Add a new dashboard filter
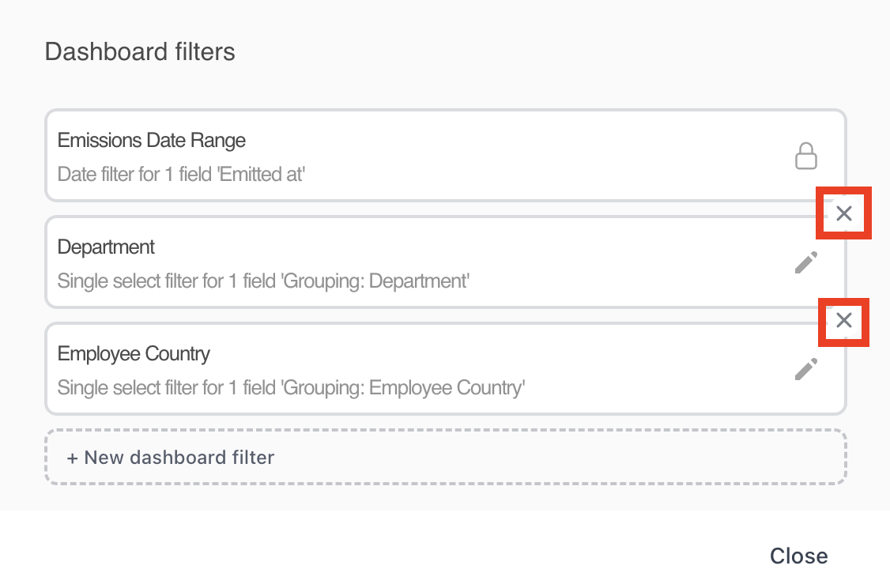Image resolution: width=890 pixels, height=588 pixels. pyautogui.click(x=171, y=457)
